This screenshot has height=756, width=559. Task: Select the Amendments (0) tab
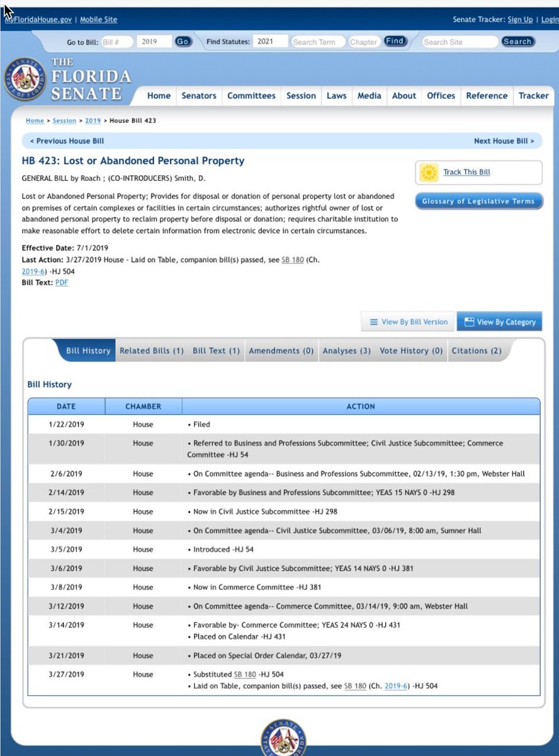click(x=281, y=351)
